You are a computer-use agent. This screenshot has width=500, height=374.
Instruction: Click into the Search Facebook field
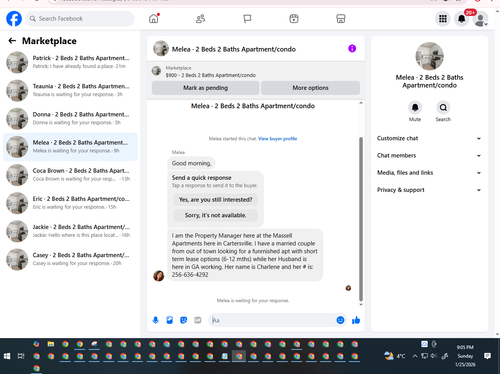[80, 19]
